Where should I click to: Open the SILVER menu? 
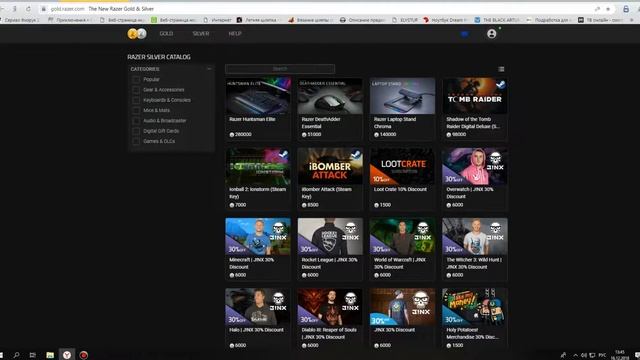coord(201,34)
